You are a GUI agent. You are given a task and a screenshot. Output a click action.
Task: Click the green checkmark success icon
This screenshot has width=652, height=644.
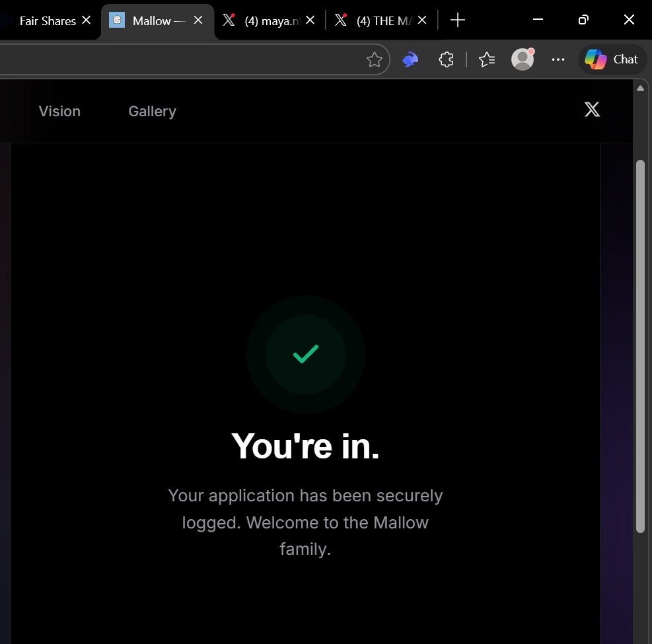[x=306, y=354]
